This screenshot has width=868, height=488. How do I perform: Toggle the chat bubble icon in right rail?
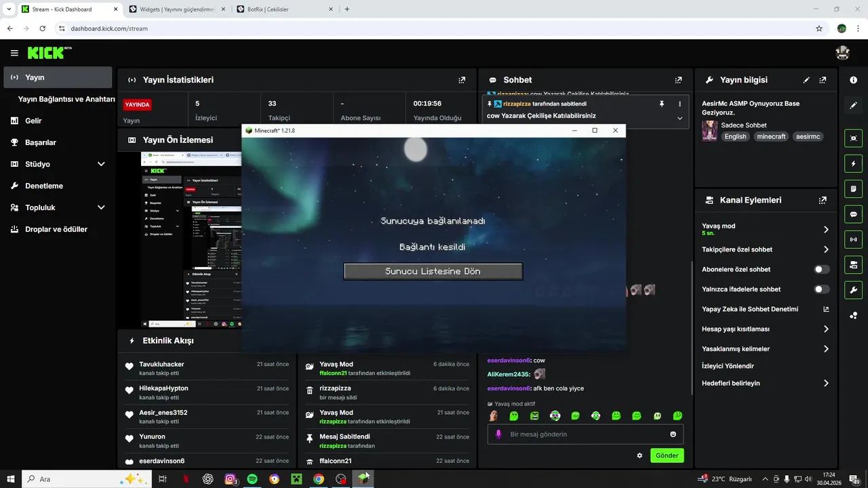click(853, 214)
